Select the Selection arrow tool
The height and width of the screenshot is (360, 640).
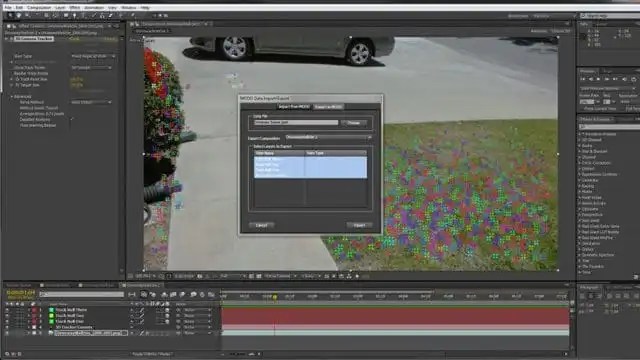click(11, 16)
